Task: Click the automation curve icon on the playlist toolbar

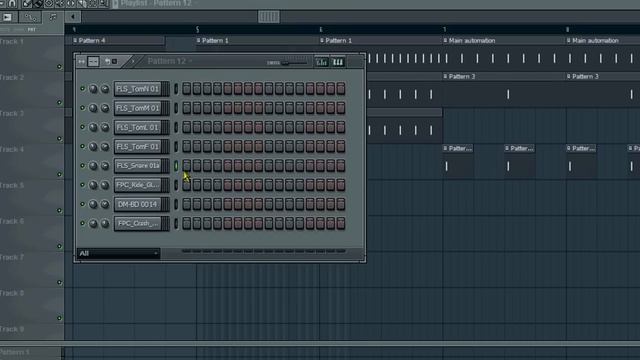Action: tap(30, 17)
